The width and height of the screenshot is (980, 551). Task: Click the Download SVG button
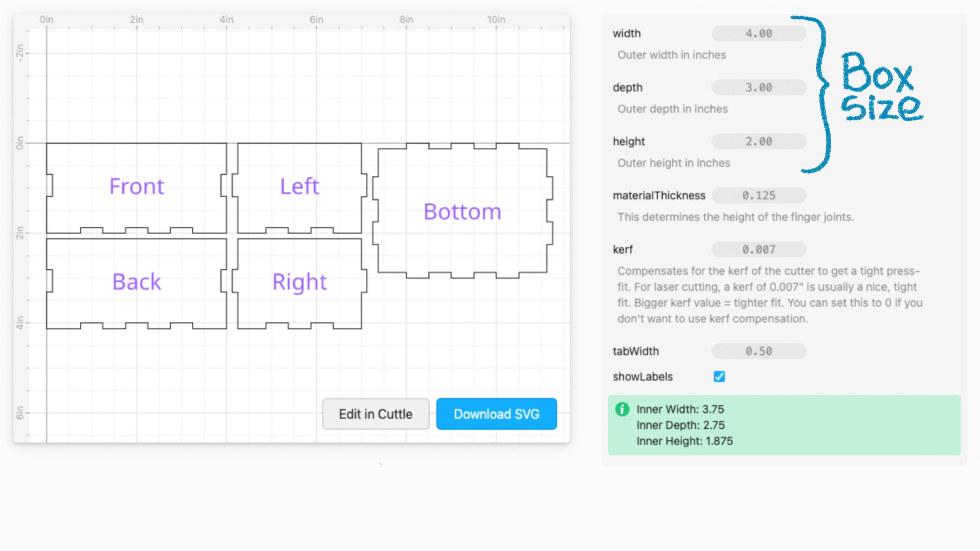coord(496,414)
